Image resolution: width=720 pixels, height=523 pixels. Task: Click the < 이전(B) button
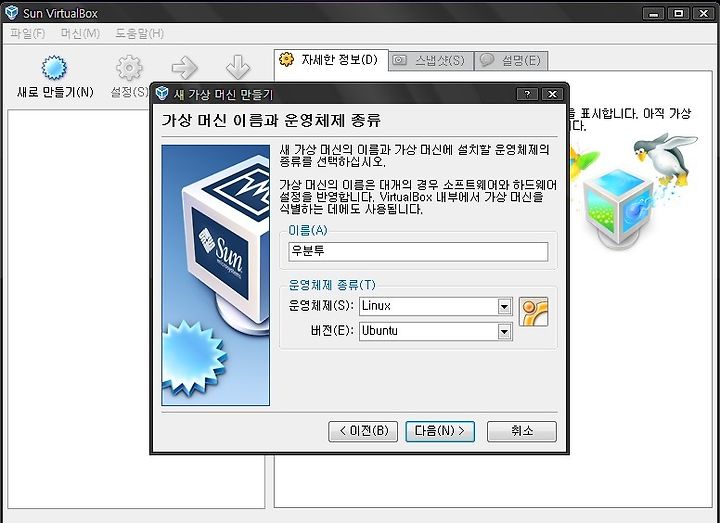(x=363, y=431)
